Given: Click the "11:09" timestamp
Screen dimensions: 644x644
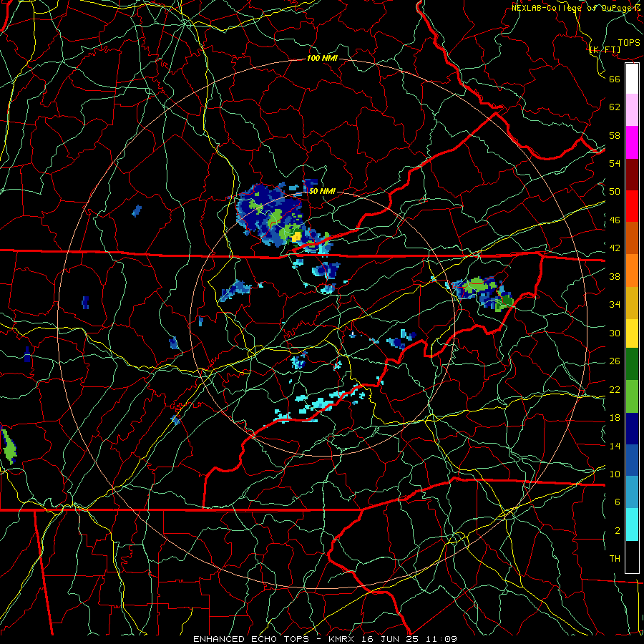Looking at the screenshot, I should click(x=441, y=639).
